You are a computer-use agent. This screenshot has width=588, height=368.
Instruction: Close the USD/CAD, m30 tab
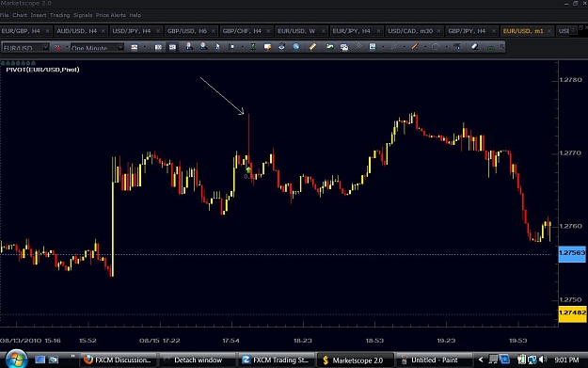438,31
